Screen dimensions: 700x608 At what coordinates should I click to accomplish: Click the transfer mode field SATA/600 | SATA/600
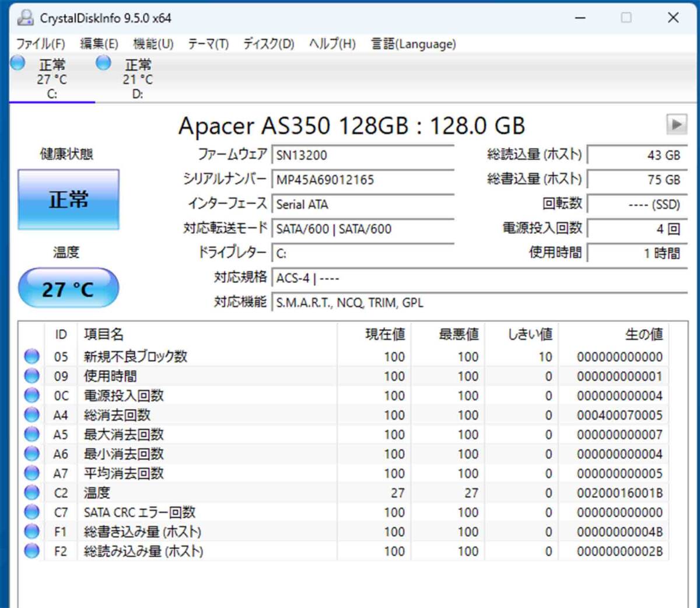click(x=363, y=229)
